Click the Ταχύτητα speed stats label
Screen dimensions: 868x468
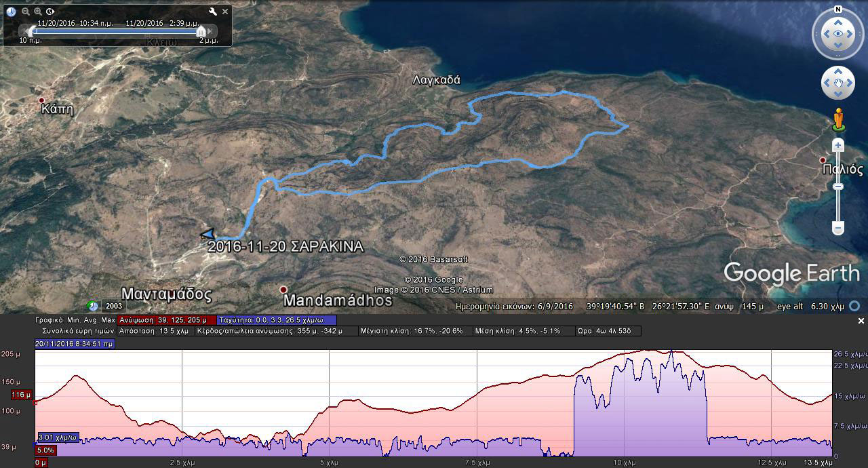click(277, 319)
